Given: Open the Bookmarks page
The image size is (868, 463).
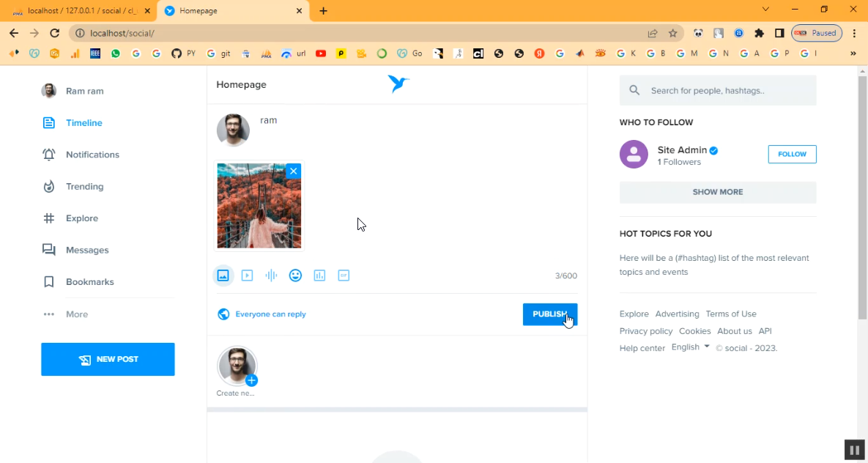Looking at the screenshot, I should pyautogui.click(x=89, y=282).
